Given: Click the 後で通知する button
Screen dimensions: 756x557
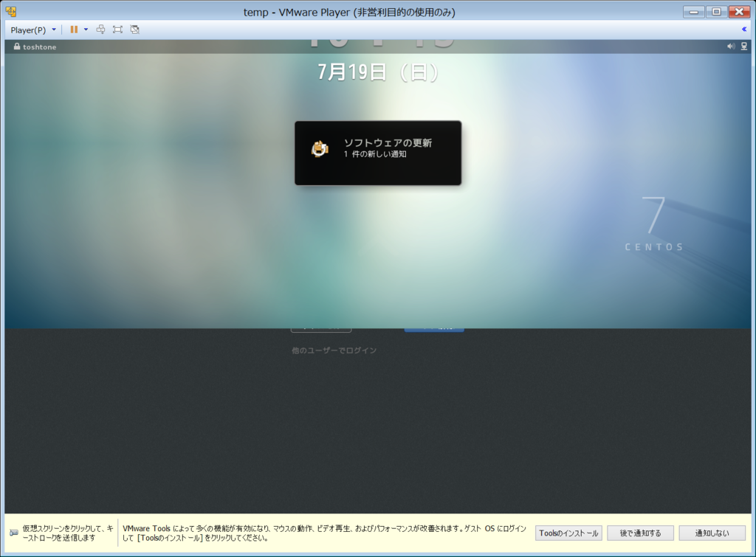Looking at the screenshot, I should coord(640,533).
